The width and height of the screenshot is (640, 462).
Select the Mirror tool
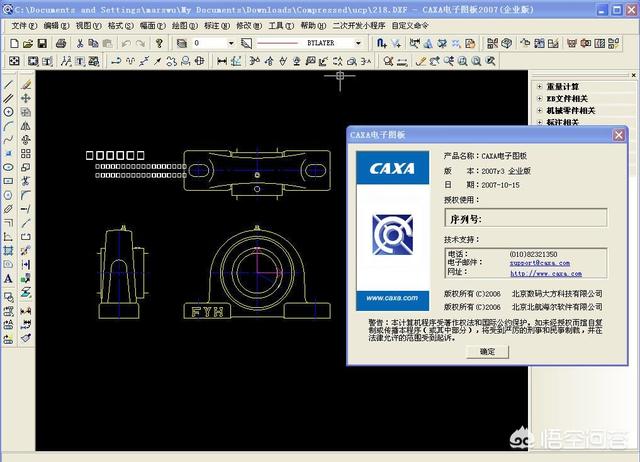tap(26, 126)
